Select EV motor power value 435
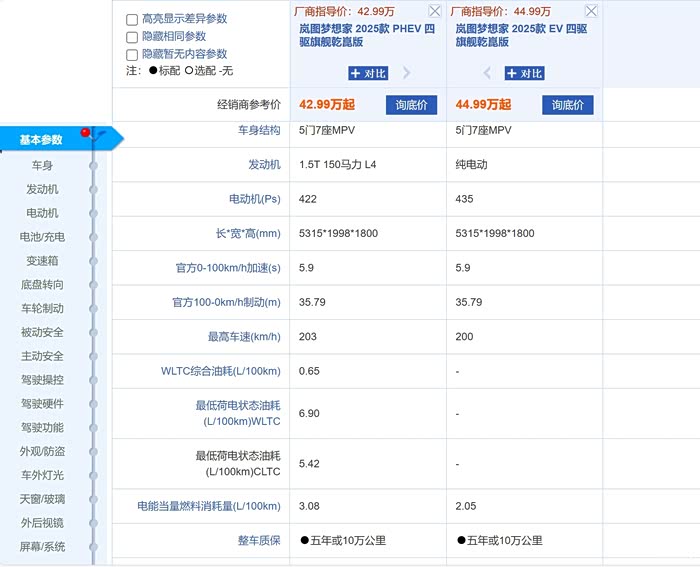700x567 pixels. click(x=464, y=199)
